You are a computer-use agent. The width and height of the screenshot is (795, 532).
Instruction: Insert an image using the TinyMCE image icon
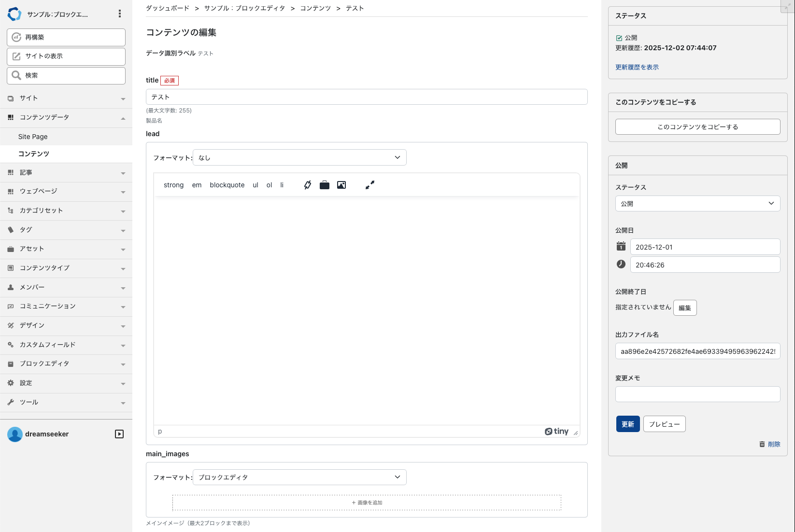coord(341,184)
